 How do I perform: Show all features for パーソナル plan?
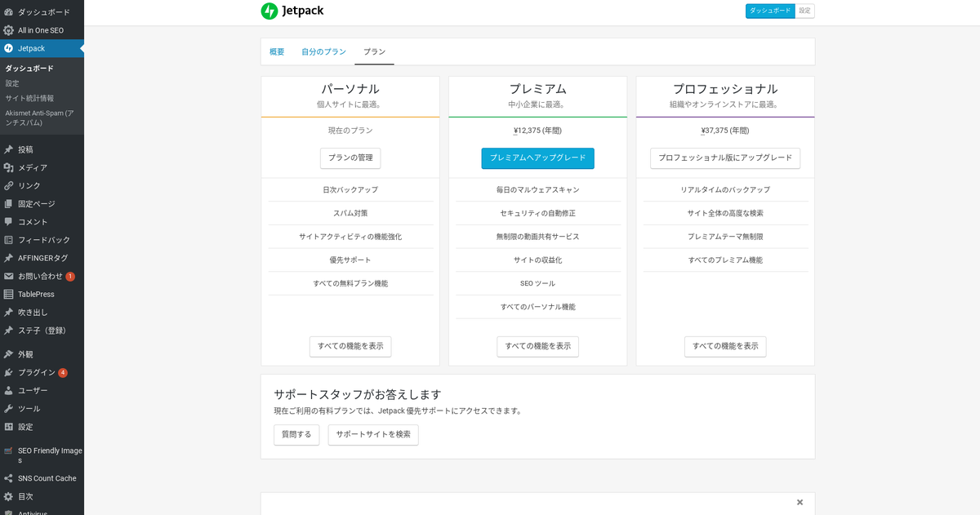[350, 346]
